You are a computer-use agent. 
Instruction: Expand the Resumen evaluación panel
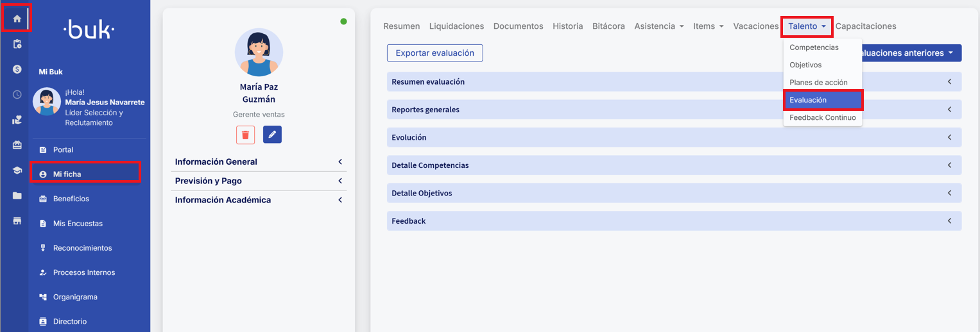674,82
